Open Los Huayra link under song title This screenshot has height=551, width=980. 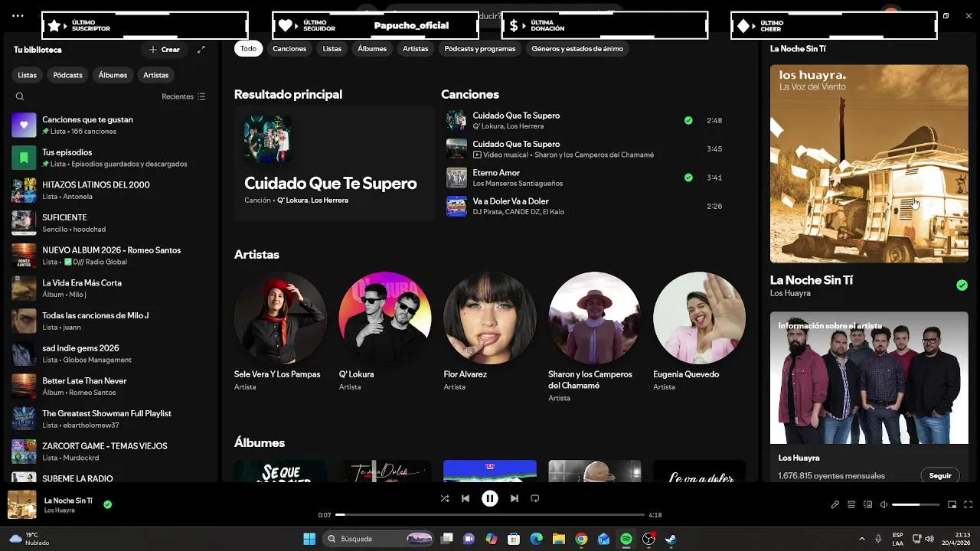790,293
